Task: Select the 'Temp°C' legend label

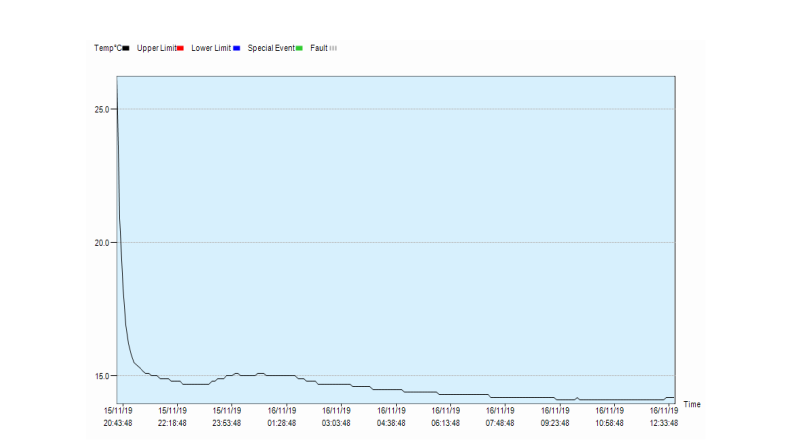Action: point(108,48)
